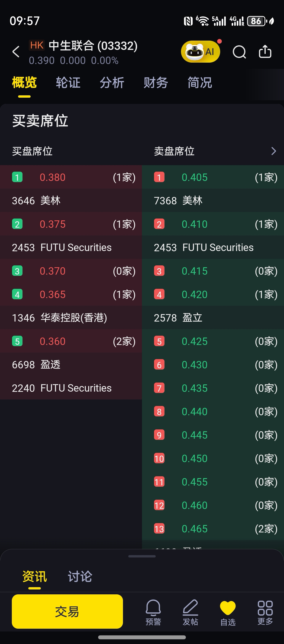This screenshot has height=644, width=284.
Task: Tap the back arrow icon
Action: [x=16, y=52]
